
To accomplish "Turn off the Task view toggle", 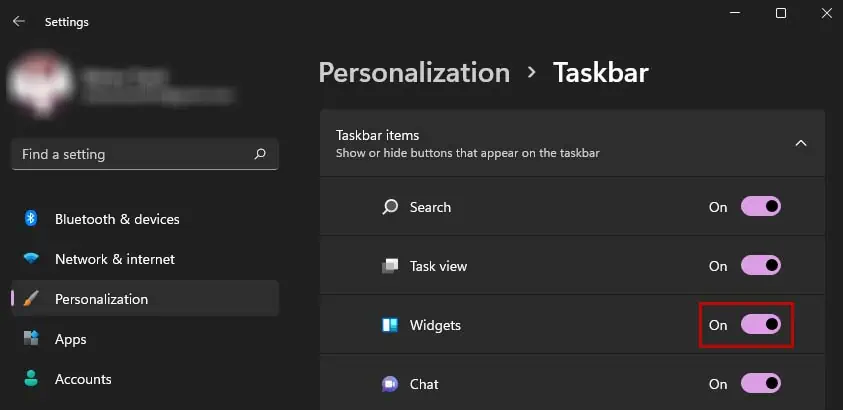I will point(761,265).
